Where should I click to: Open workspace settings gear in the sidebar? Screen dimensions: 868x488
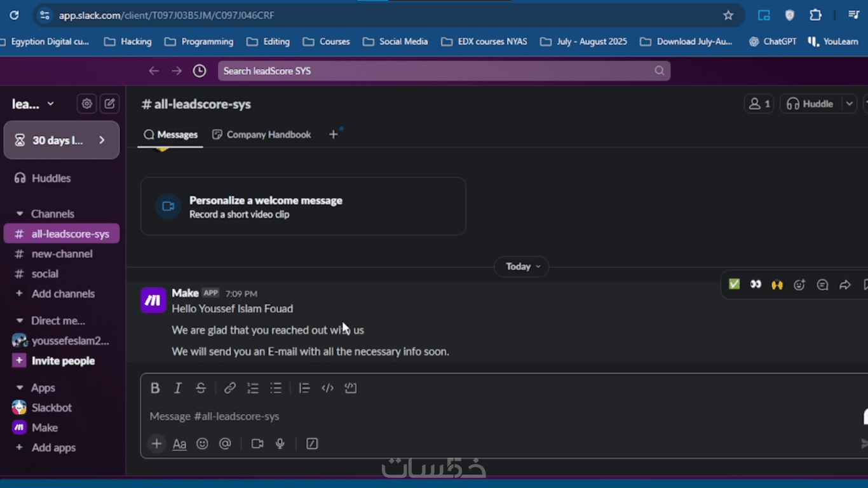(x=87, y=104)
